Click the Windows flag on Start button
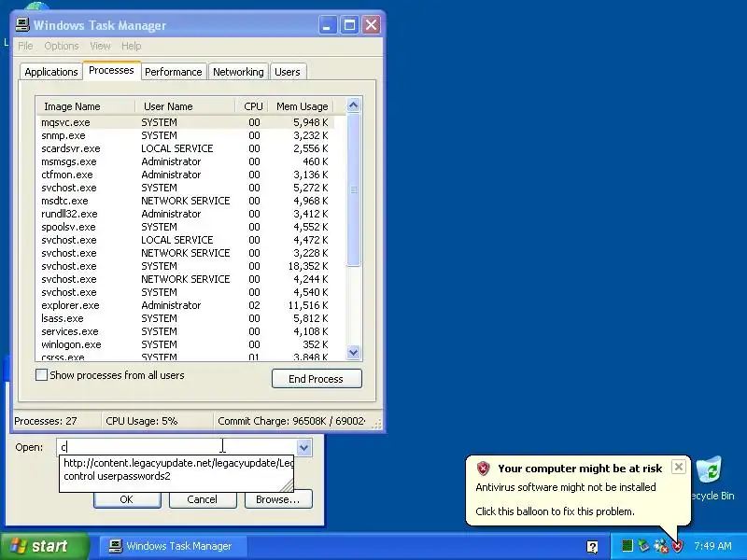This screenshot has height=560, width=747. pyautogui.click(x=18, y=546)
